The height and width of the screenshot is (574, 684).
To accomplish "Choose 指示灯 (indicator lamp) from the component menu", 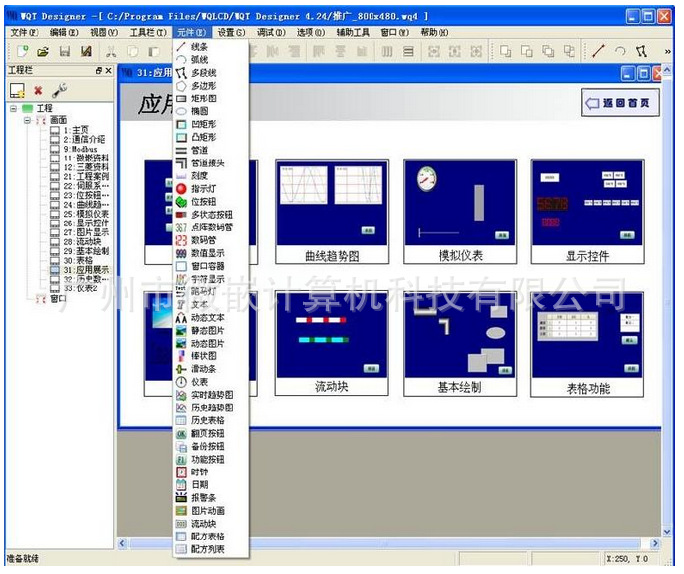I will click(205, 187).
